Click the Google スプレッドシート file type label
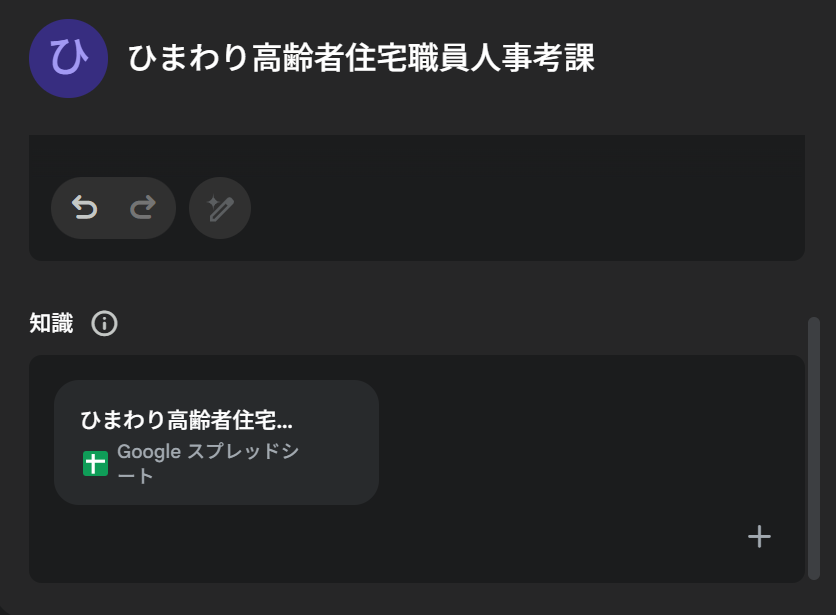Viewport: 836px width, 615px height. (x=207, y=463)
